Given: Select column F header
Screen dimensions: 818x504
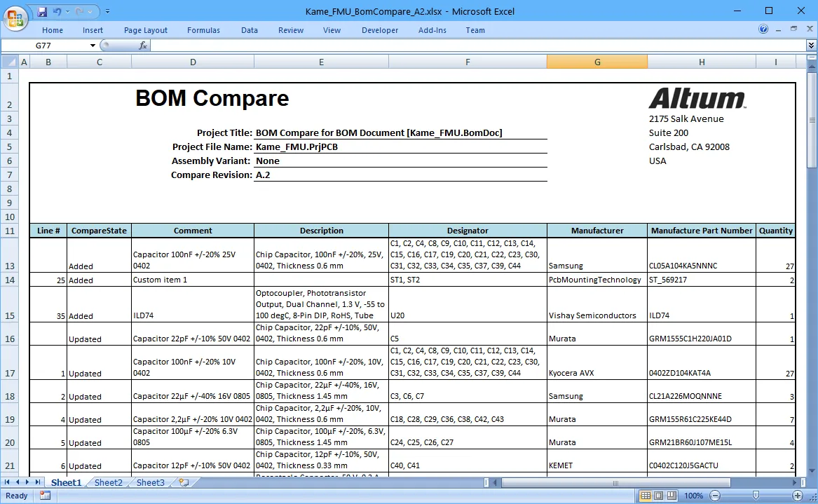Looking at the screenshot, I should tap(468, 62).
